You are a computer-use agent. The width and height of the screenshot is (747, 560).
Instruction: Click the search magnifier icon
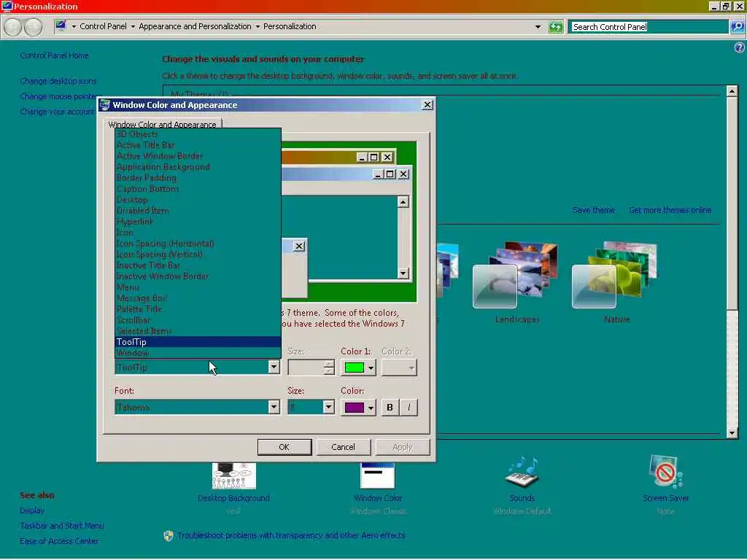[x=737, y=27]
